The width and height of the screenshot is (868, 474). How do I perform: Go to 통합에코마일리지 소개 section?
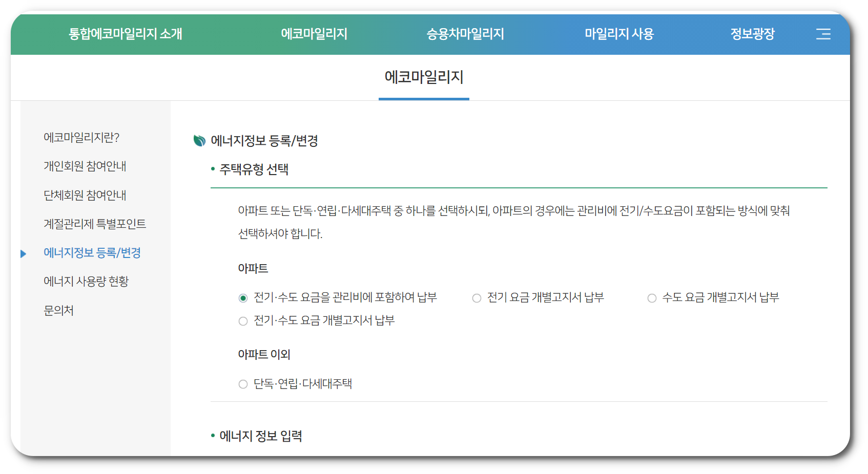(x=125, y=34)
